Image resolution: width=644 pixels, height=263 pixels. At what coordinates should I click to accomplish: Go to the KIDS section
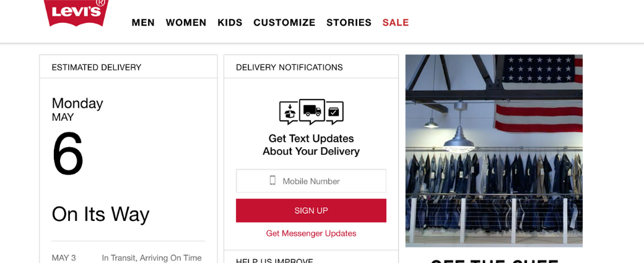(230, 23)
